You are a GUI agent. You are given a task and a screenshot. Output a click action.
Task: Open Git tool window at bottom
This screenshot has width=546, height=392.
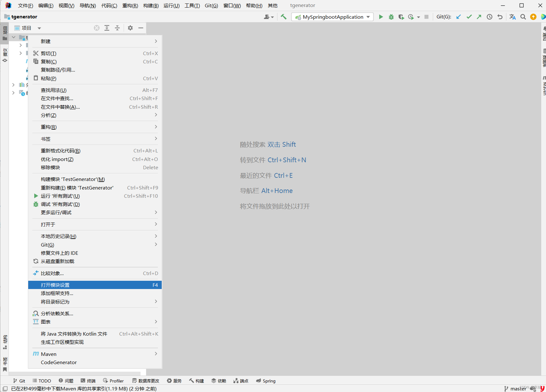tap(19, 381)
